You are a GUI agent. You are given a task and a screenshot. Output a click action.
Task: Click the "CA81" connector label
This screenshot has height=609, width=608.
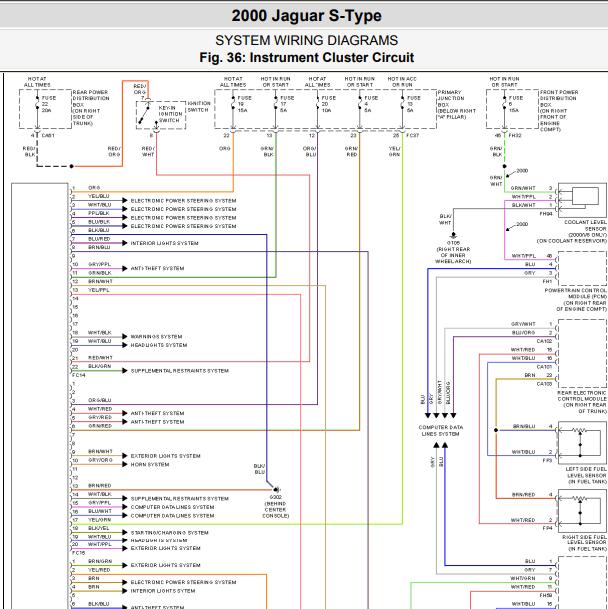coord(48,136)
